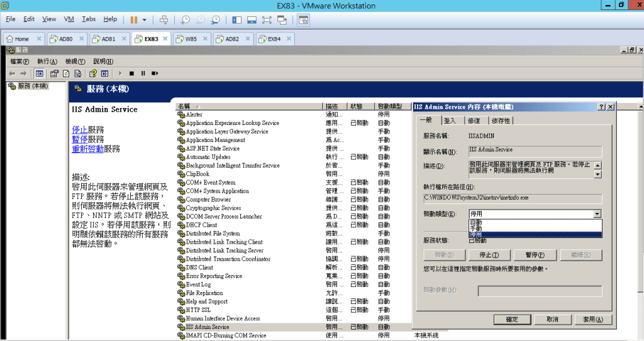Click the 確定 button
This screenshot has height=341, width=644.
(511, 319)
